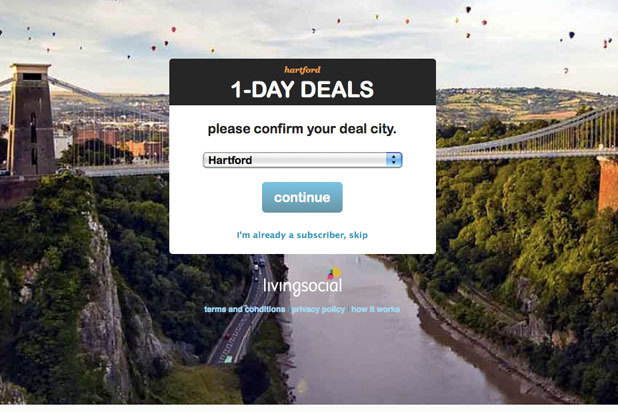Skip signup via already a subscriber link
Screen dimensions: 618x412
click(x=302, y=235)
